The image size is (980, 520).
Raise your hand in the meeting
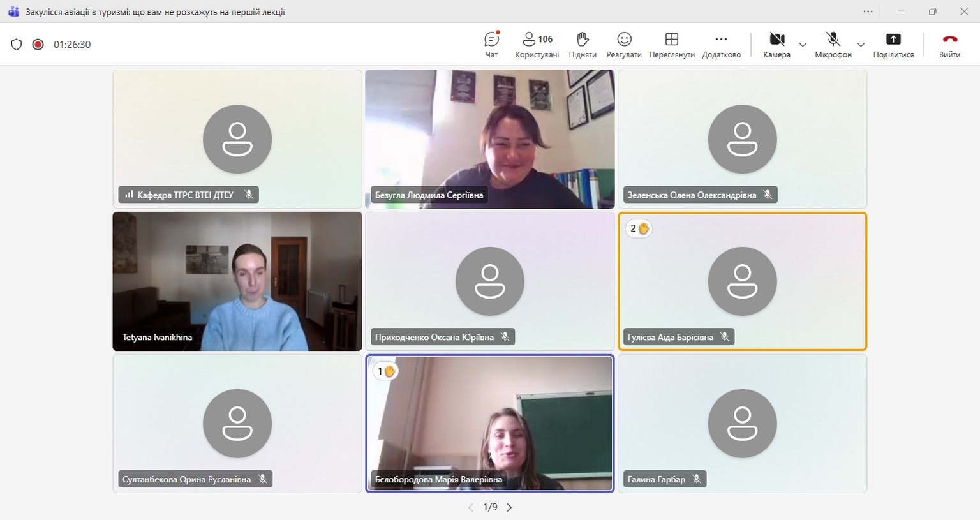[x=582, y=45]
